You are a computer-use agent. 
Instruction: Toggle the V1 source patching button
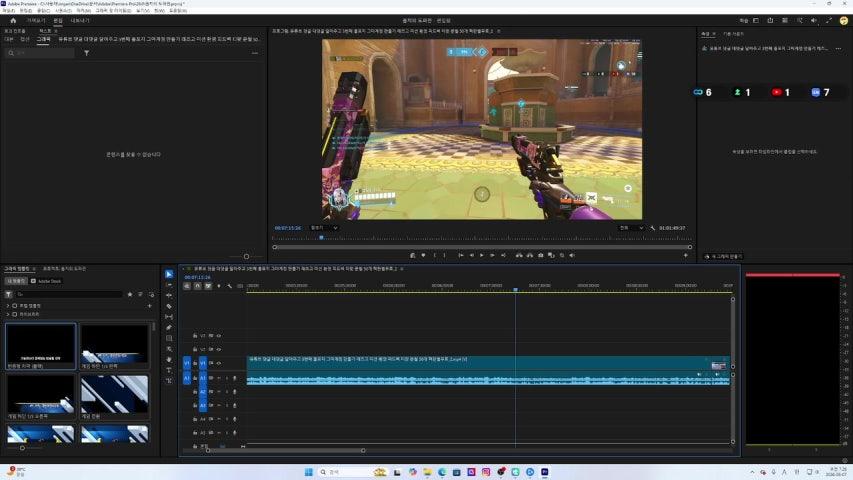pos(187,363)
